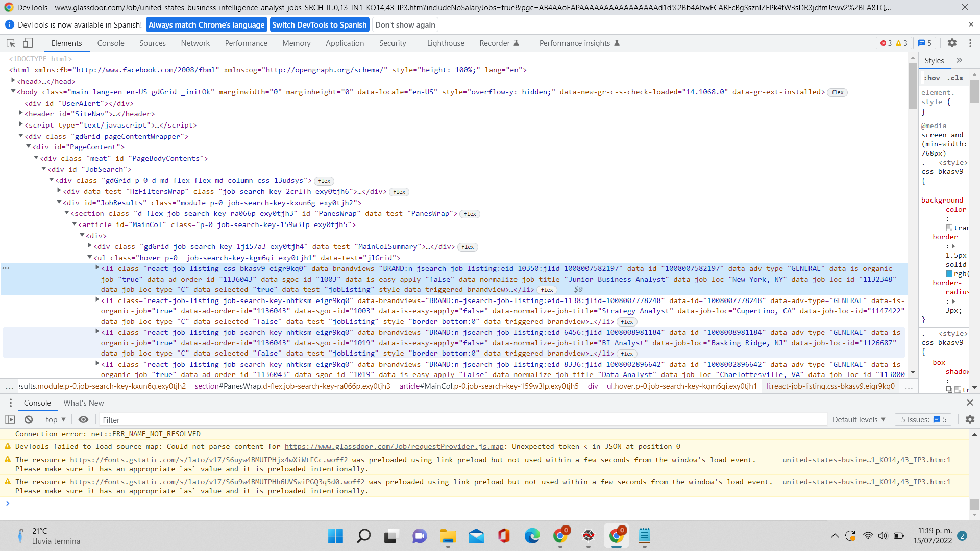This screenshot has height=551, width=980.
Task: Click the 5 Issues button in console
Action: tap(923, 420)
